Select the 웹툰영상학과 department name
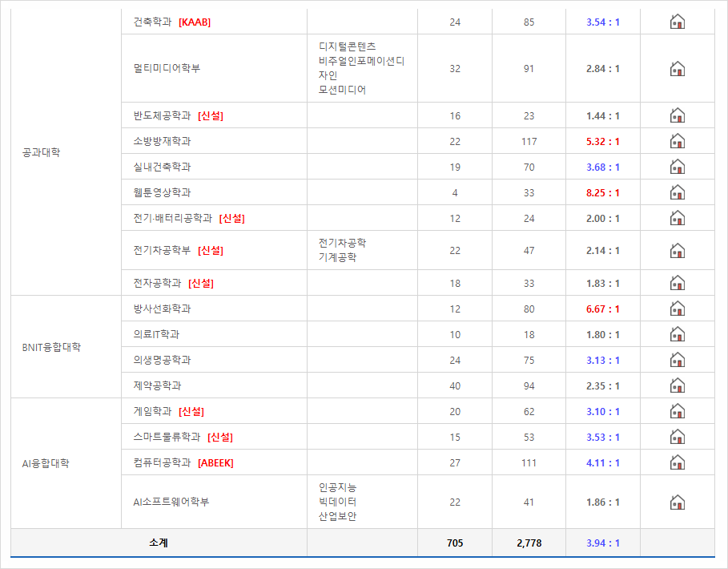 (x=162, y=192)
